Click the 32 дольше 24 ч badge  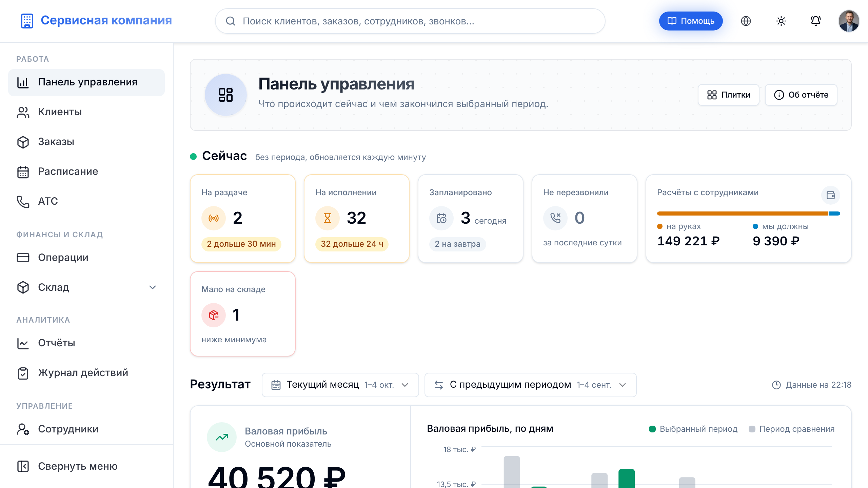pos(352,244)
